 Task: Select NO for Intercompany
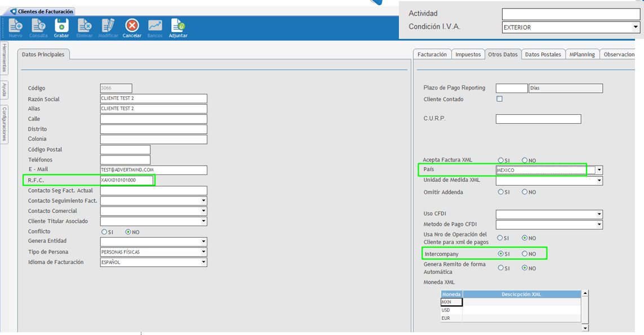pyautogui.click(x=525, y=254)
